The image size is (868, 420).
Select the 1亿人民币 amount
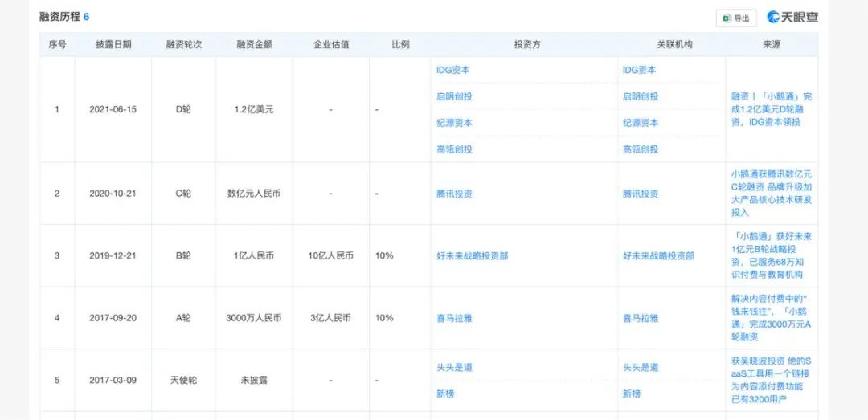(x=254, y=256)
